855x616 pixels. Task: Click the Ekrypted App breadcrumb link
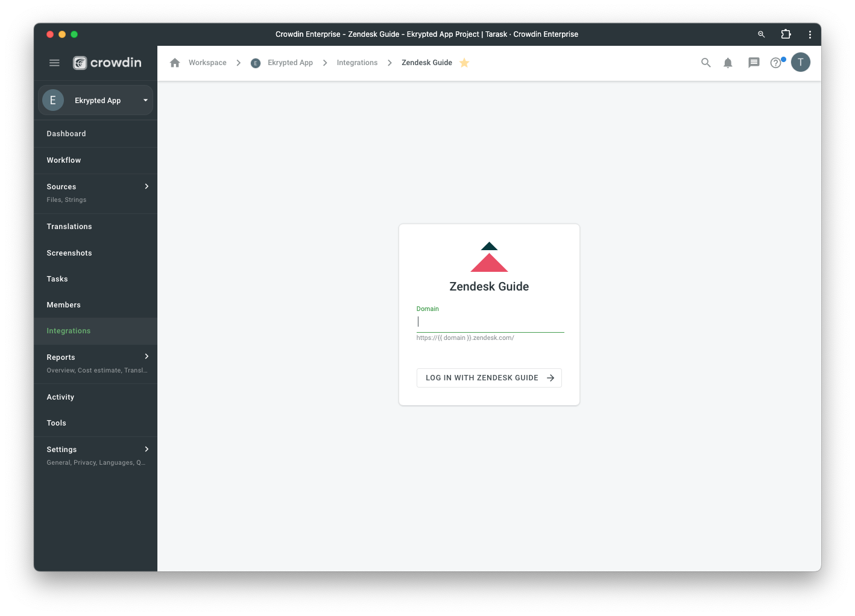click(x=290, y=63)
